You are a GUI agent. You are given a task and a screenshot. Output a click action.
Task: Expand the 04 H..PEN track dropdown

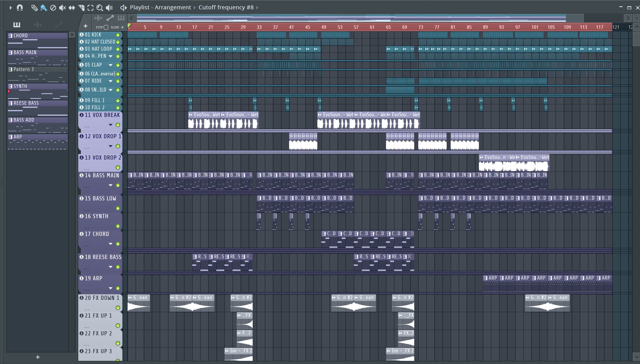click(x=110, y=56)
